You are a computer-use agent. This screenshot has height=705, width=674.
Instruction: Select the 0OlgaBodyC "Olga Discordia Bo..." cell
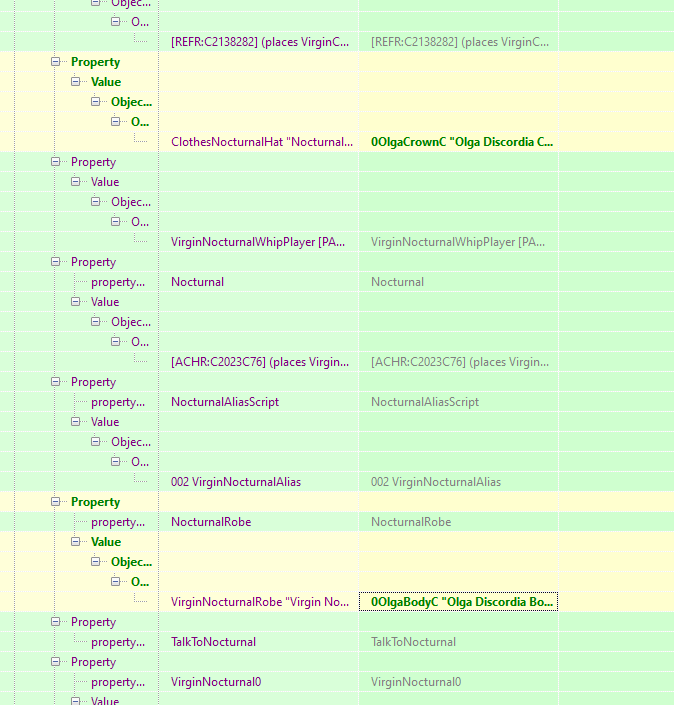pyautogui.click(x=458, y=602)
